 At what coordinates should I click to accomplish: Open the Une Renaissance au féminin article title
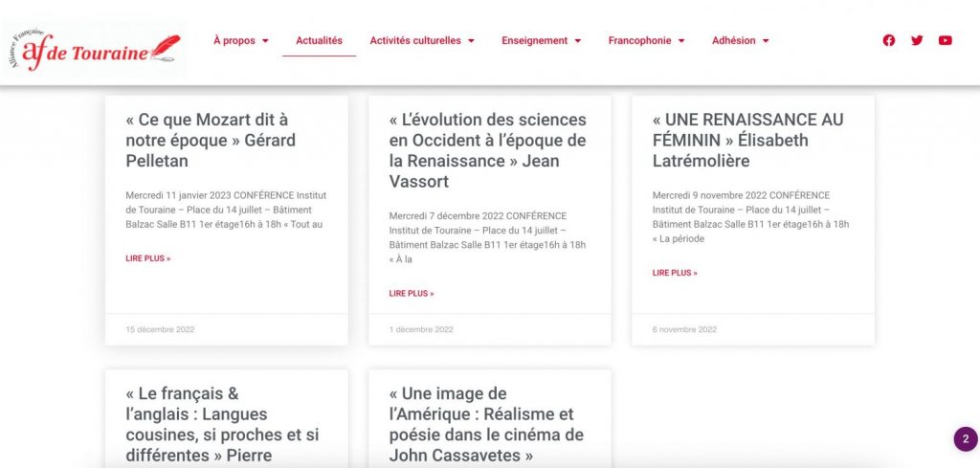point(747,140)
